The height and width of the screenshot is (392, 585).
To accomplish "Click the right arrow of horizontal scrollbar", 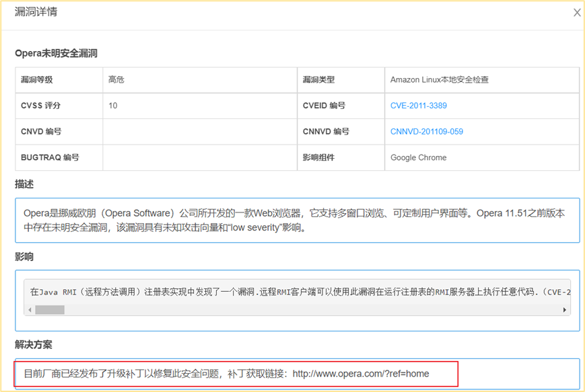I will point(564,310).
